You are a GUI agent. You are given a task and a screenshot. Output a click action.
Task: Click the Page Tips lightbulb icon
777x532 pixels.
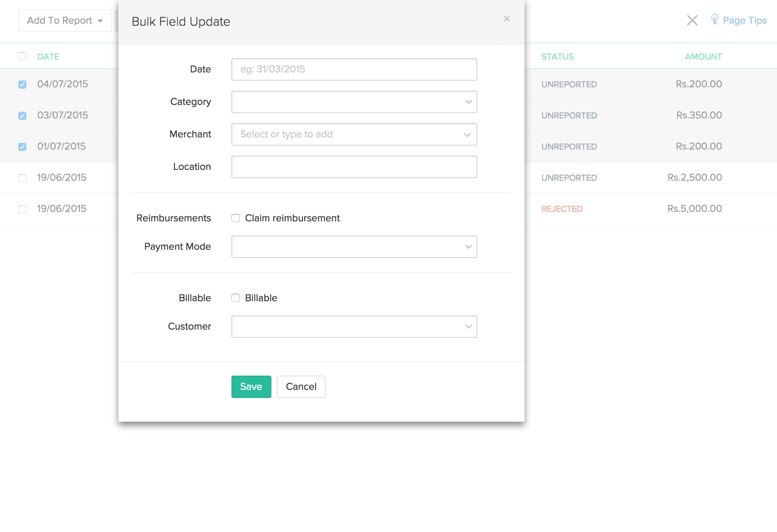coord(714,19)
